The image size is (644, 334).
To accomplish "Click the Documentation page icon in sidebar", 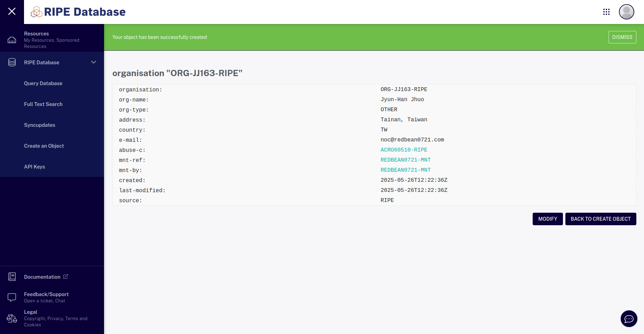I will pyautogui.click(x=11, y=277).
